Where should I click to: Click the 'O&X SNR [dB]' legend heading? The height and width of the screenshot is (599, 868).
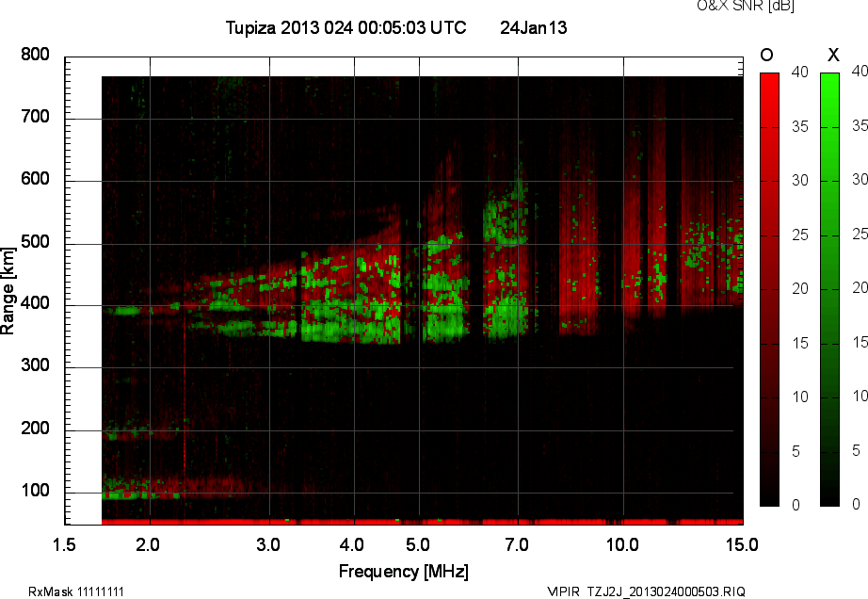pos(745,6)
